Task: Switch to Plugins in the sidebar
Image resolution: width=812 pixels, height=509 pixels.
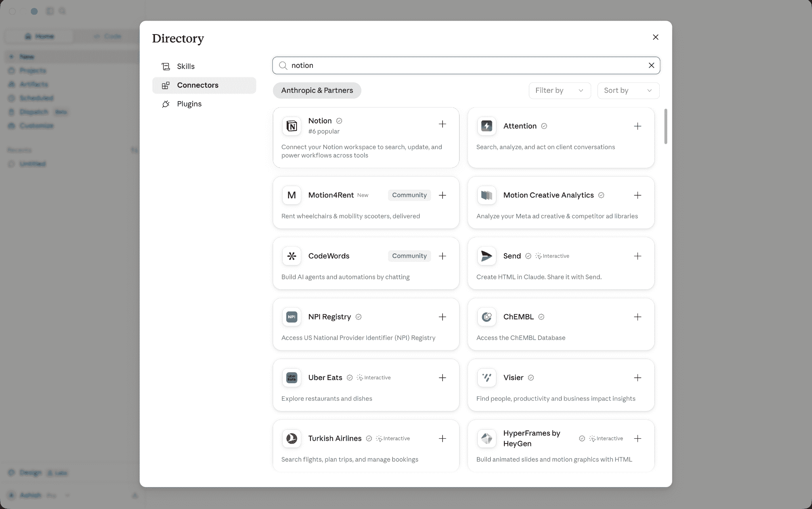Action: click(204, 104)
